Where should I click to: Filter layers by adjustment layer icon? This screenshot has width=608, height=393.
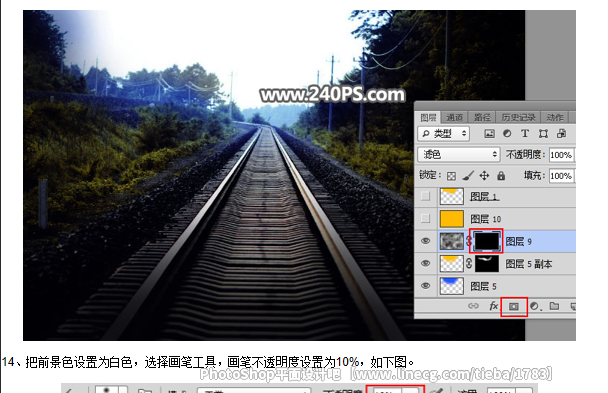(x=507, y=133)
